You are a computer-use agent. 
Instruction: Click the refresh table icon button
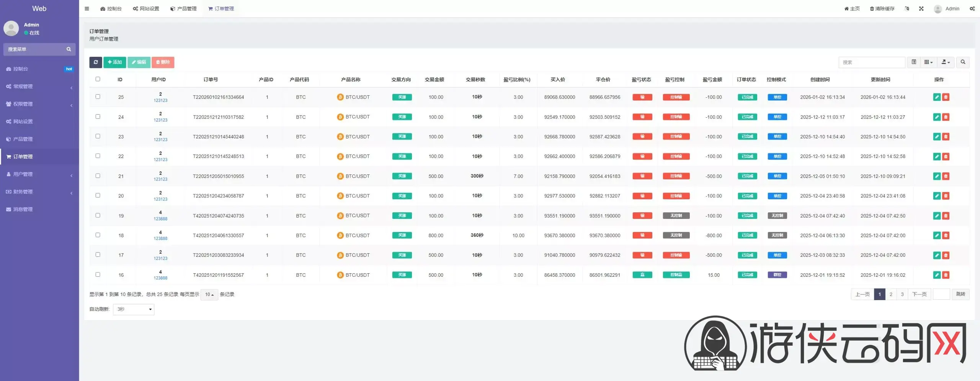coord(96,62)
